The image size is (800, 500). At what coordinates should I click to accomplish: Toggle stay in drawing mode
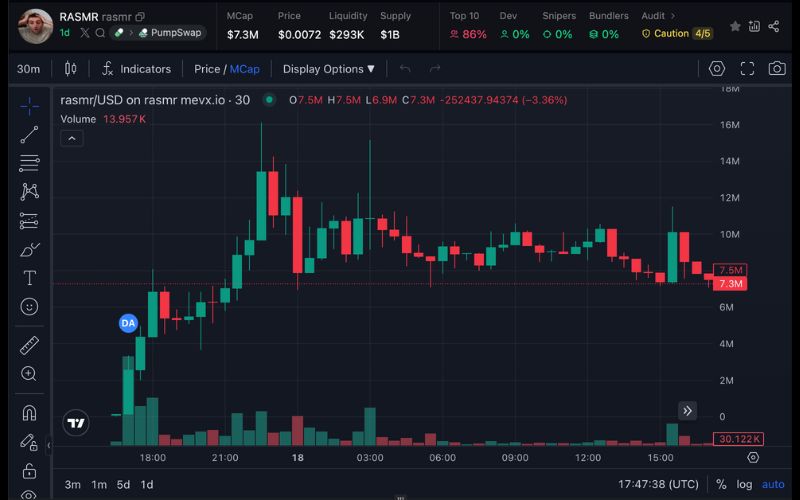pyautogui.click(x=30, y=442)
